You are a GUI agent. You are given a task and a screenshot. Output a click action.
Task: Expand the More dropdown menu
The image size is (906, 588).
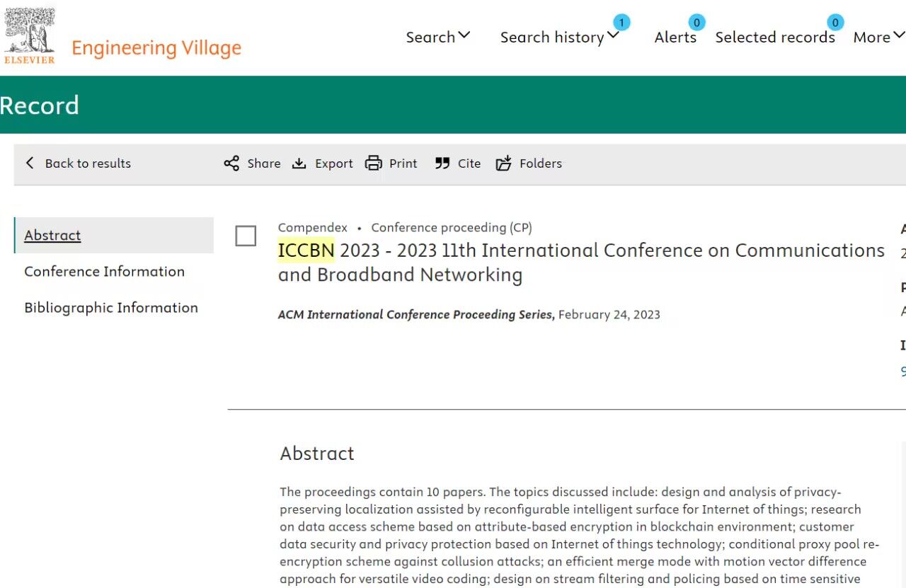point(878,37)
